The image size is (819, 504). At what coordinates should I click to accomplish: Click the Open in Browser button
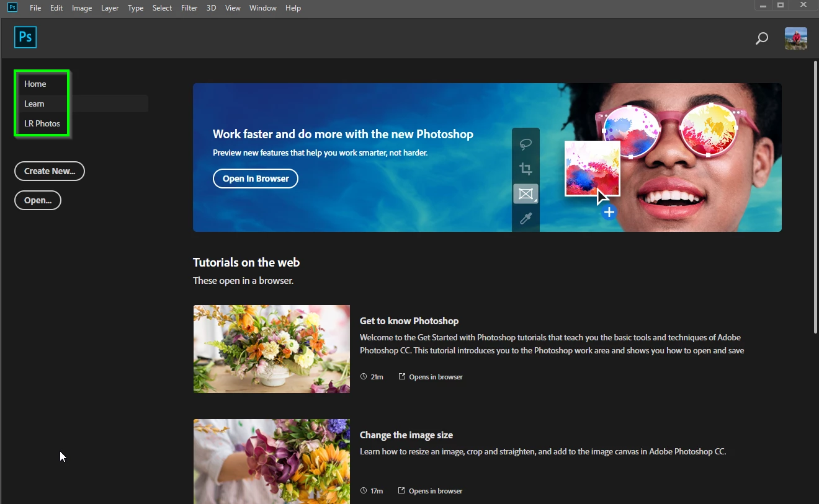click(x=256, y=179)
